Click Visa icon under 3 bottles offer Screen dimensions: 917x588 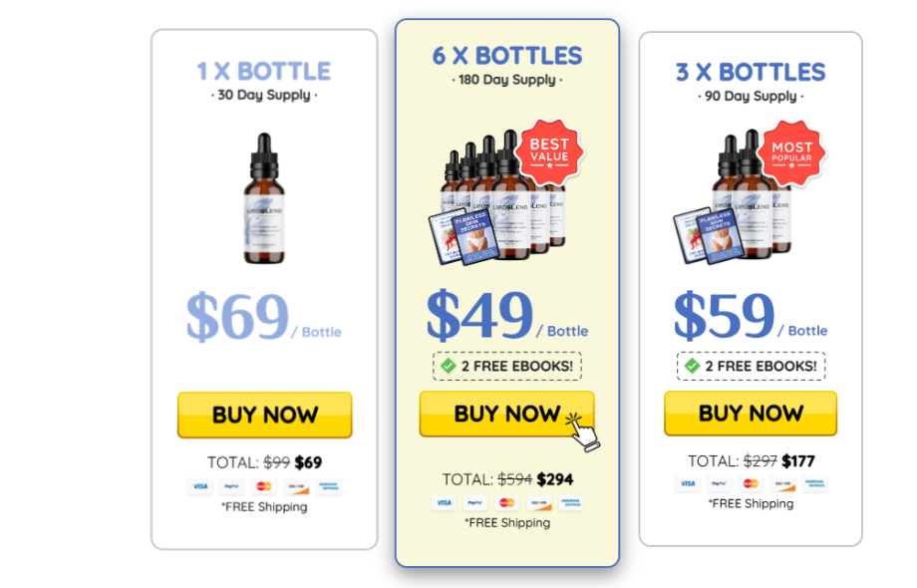[688, 483]
